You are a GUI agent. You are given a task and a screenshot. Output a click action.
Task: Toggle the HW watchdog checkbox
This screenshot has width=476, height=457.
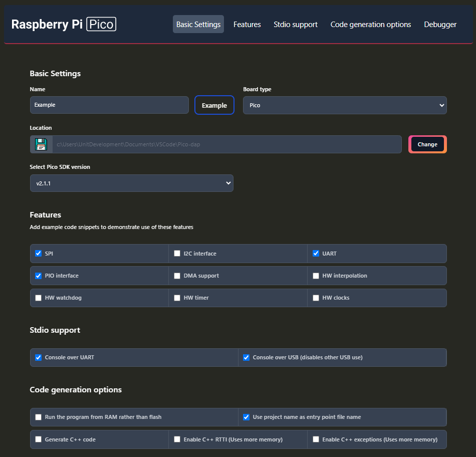[x=39, y=298]
